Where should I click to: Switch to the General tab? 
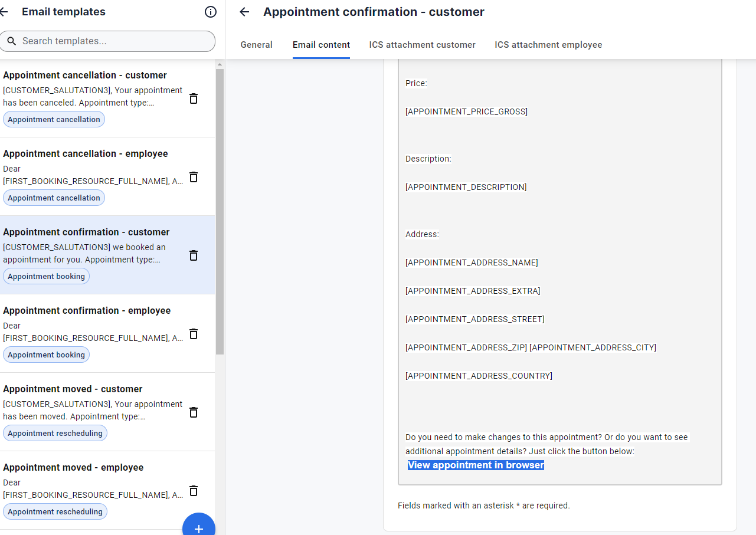tap(256, 45)
